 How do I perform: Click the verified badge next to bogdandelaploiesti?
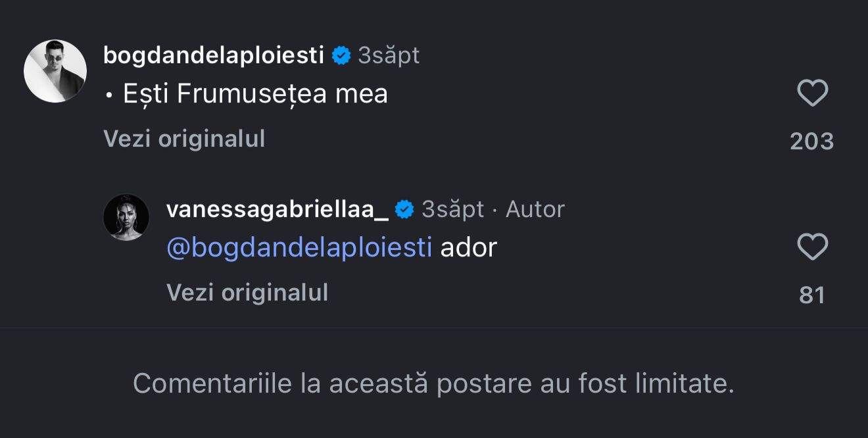point(341,55)
